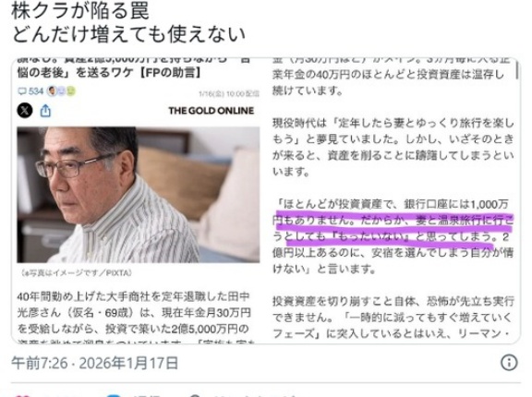Click the commenter avatar icons next to 534

[x=61, y=91]
